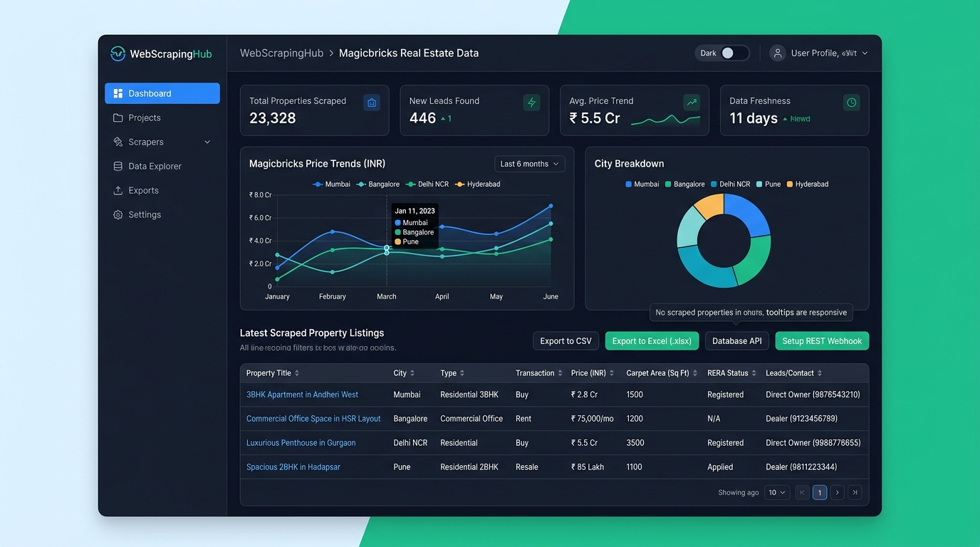This screenshot has width=980, height=547.
Task: Open Spacious 2BHK in Hadapsar listing
Action: pyautogui.click(x=293, y=467)
